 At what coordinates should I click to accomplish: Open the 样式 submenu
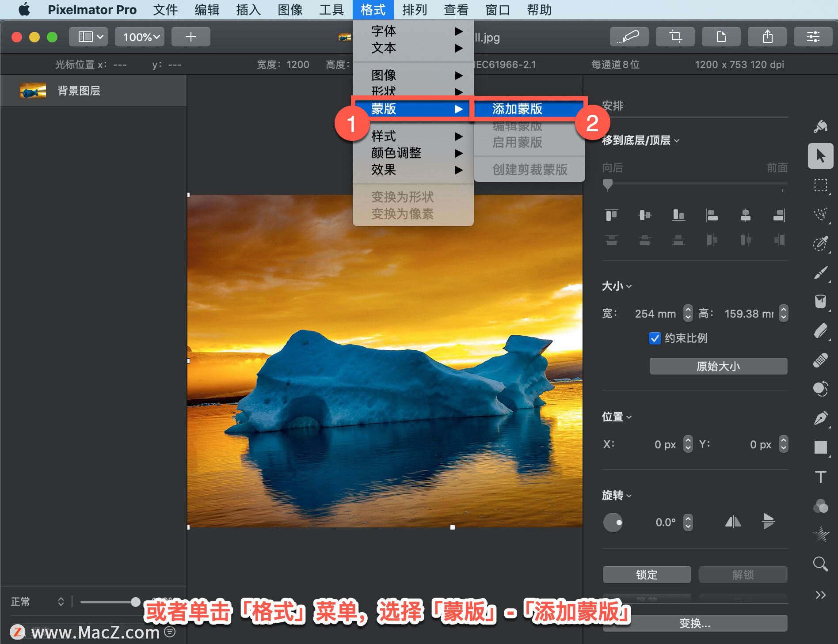[x=413, y=136]
